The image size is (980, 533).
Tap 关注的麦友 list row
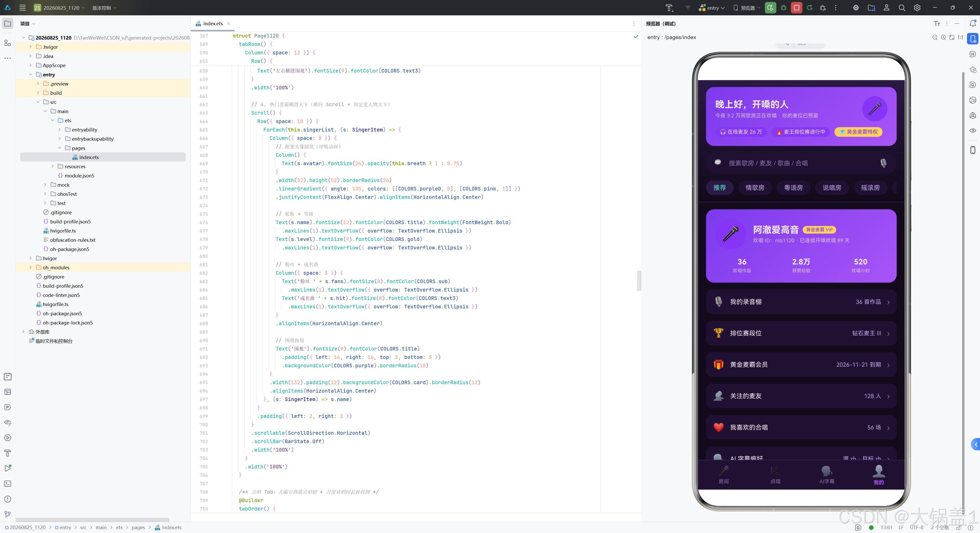pos(801,396)
